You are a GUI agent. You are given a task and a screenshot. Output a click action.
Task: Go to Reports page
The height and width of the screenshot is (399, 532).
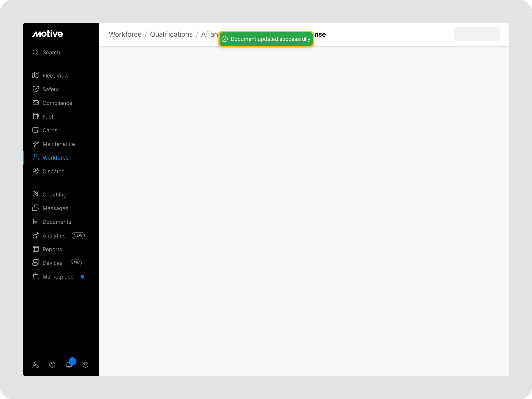tap(52, 249)
